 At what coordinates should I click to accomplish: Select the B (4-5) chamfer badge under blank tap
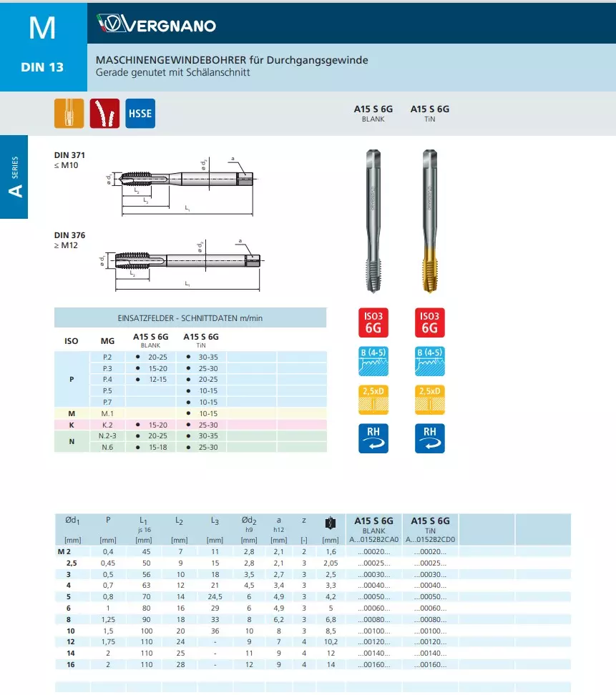(x=373, y=362)
